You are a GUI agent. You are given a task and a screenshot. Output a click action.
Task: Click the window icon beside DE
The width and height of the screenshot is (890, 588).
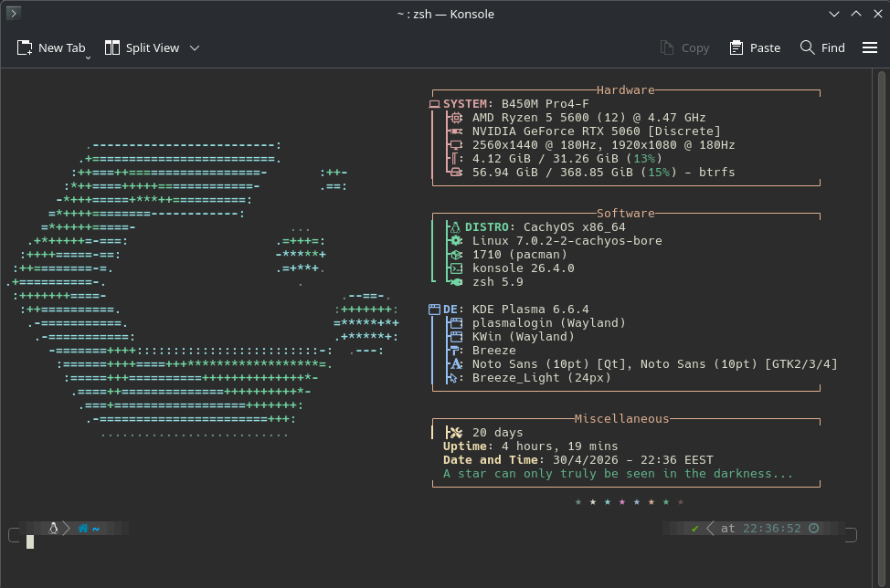pyautogui.click(x=434, y=310)
